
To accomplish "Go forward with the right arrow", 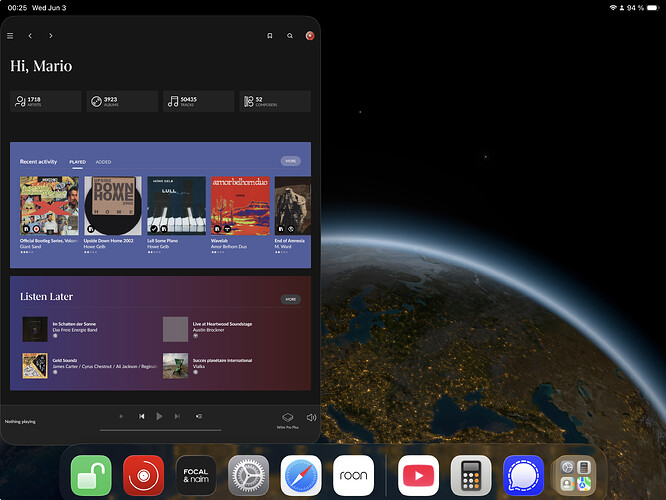I will [x=51, y=36].
